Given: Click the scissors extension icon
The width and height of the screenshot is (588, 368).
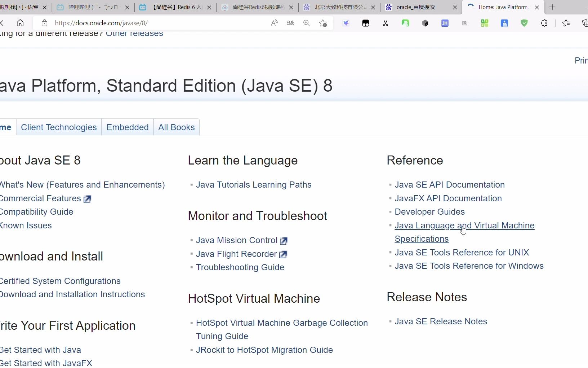Looking at the screenshot, I should [x=386, y=23].
